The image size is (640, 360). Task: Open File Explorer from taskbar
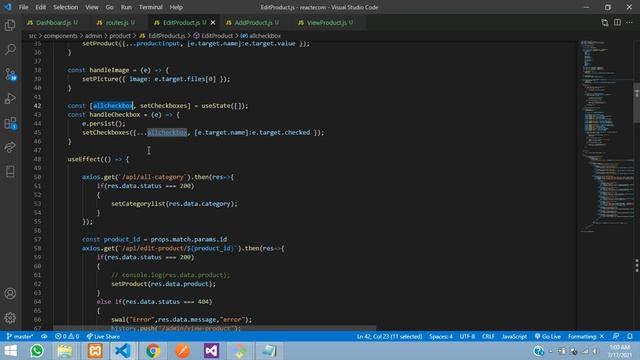pyautogui.click(x=64, y=351)
